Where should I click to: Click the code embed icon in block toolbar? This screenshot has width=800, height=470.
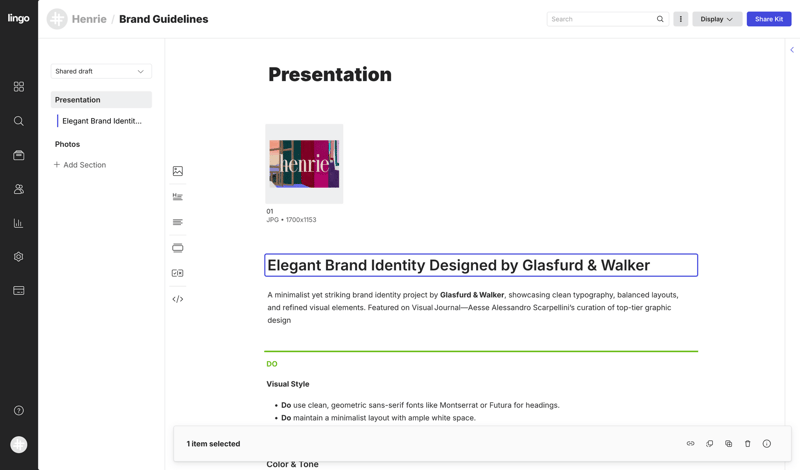[178, 299]
